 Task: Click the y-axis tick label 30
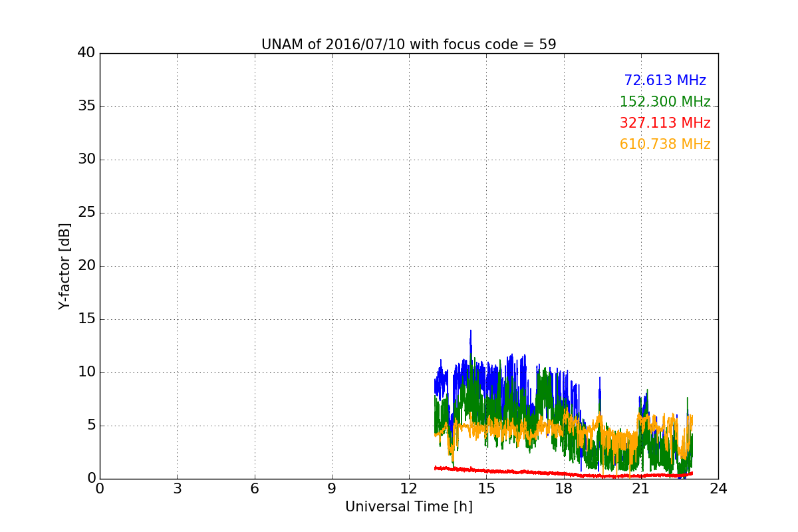coord(86,160)
